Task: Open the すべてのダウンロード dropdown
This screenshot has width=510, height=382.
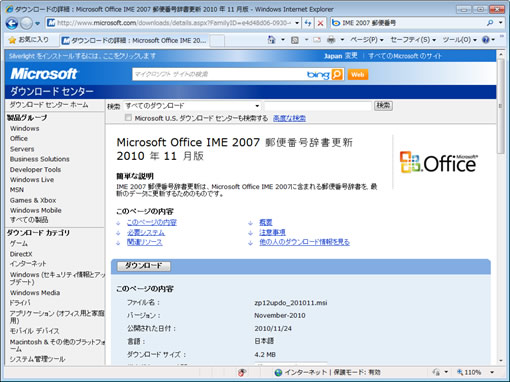Action: (192, 106)
